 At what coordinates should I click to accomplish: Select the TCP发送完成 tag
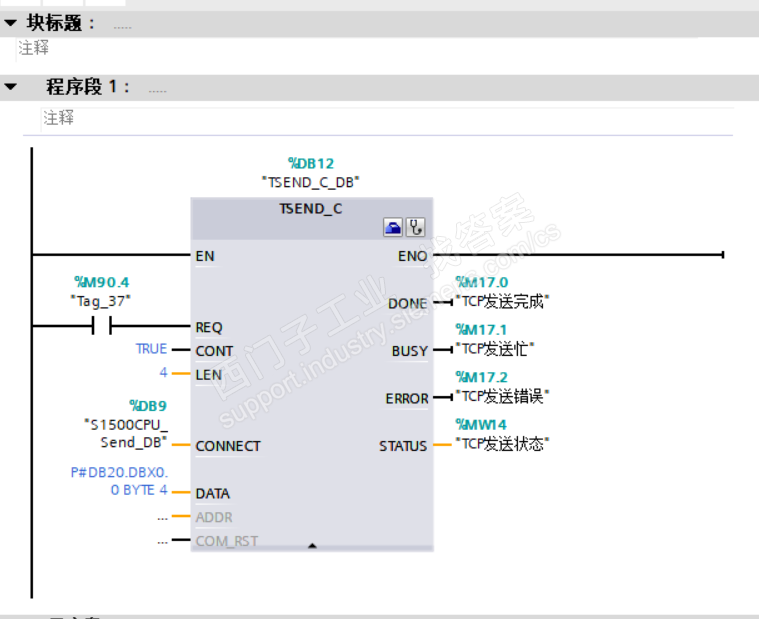coord(502,302)
